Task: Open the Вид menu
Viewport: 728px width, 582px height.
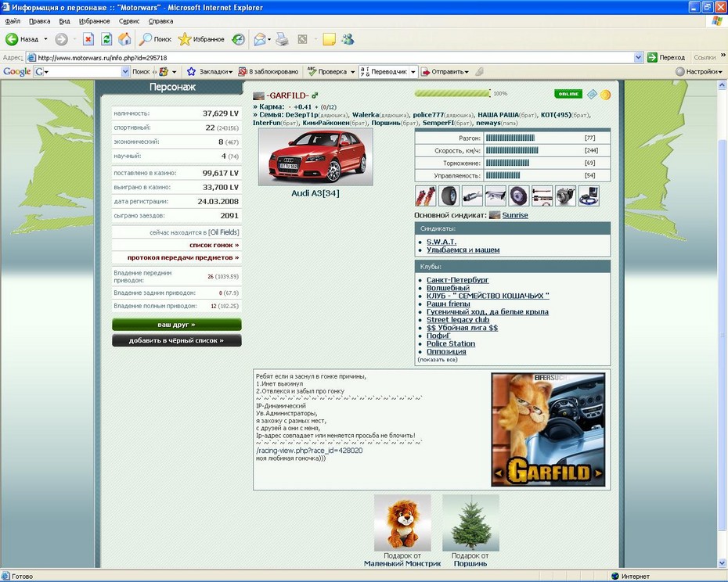Action: (x=64, y=21)
